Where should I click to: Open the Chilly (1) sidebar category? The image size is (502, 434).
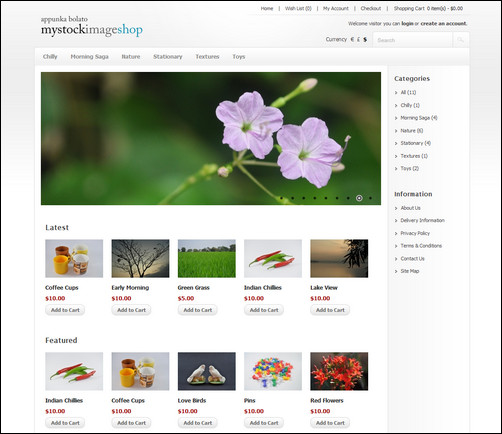click(410, 105)
